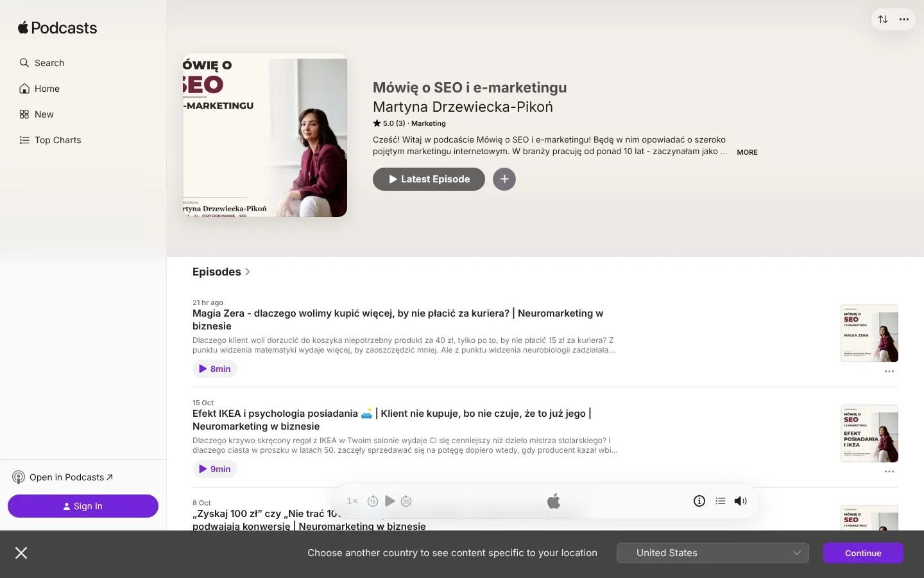
Task: Click the "5.0 (3)" star rating
Action: (x=389, y=123)
